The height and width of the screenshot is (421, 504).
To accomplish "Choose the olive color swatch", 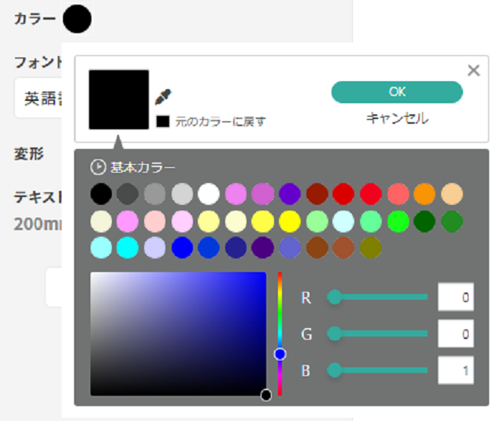I will click(370, 248).
